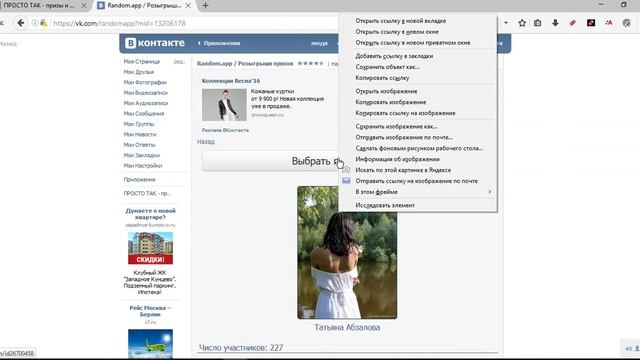Click the site info icon in address bar
The image size is (640, 360).
[35, 23]
